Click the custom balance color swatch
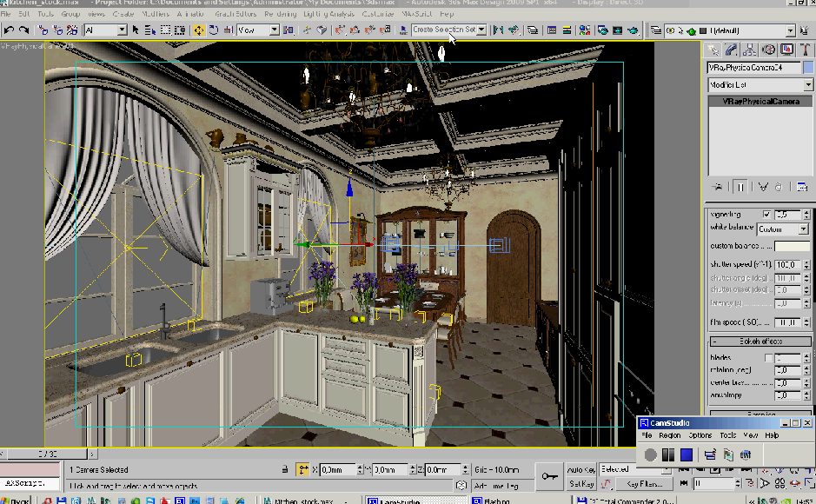 point(792,246)
